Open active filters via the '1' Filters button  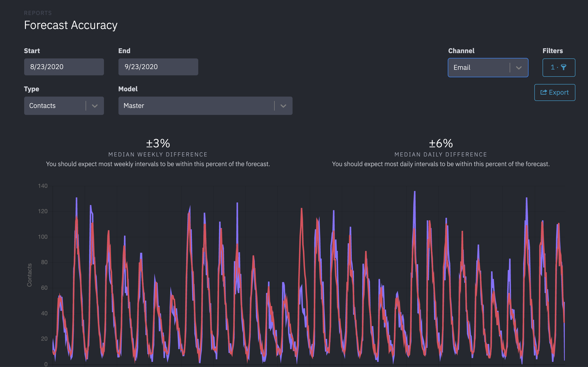click(559, 67)
